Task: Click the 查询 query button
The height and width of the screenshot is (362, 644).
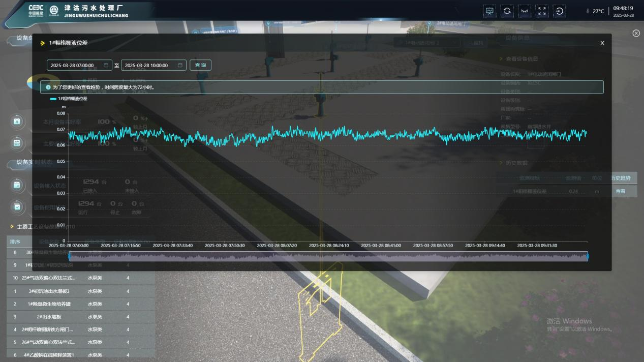Action: point(200,65)
